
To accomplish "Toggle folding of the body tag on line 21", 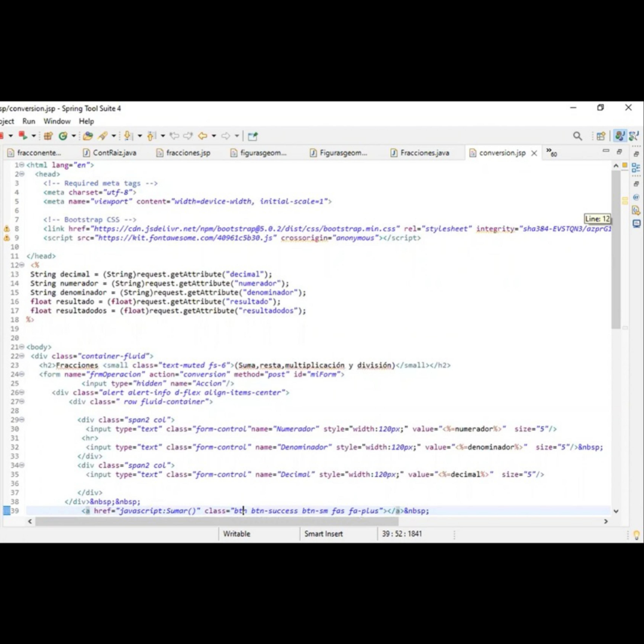I will click(x=22, y=347).
